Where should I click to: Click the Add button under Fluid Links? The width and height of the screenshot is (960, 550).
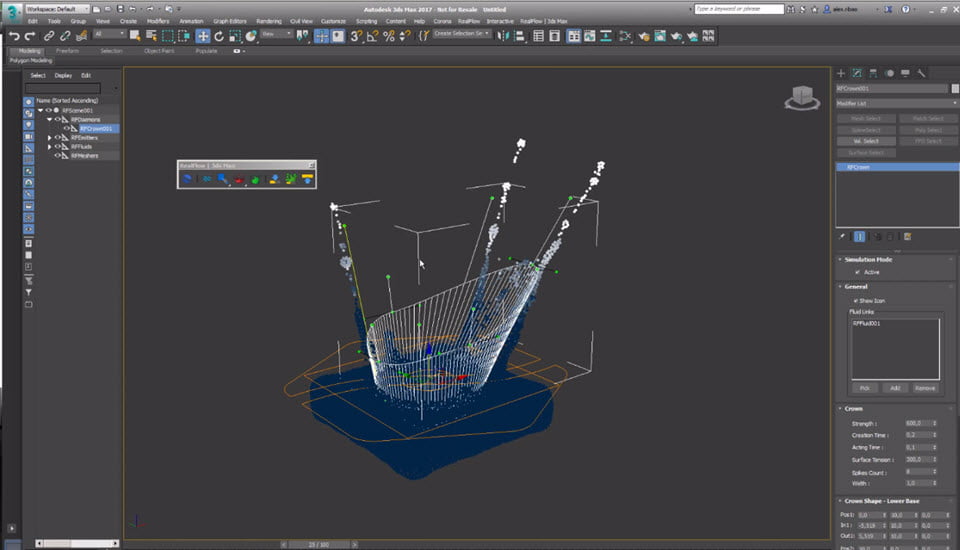[895, 388]
